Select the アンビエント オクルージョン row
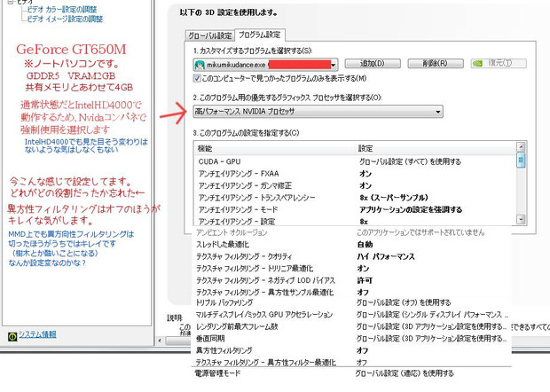Image resolution: width=550 pixels, height=392 pixels. pos(352,232)
